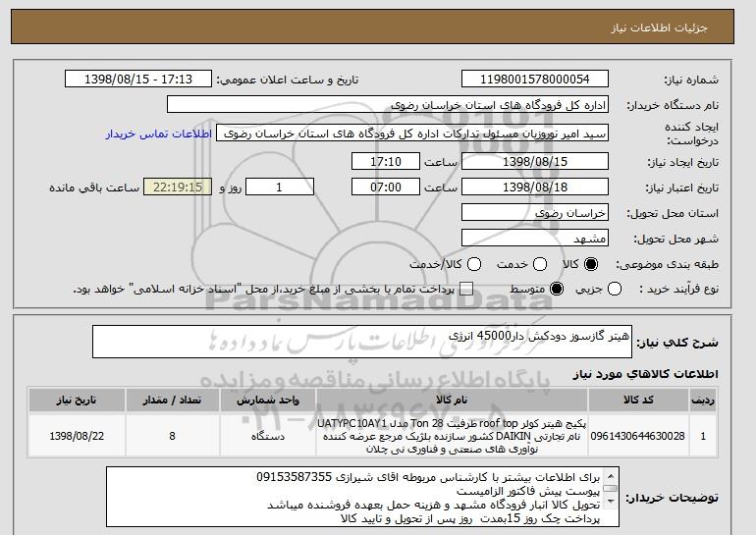Click the remaining days field showing 1
756x535 pixels.
click(280, 187)
